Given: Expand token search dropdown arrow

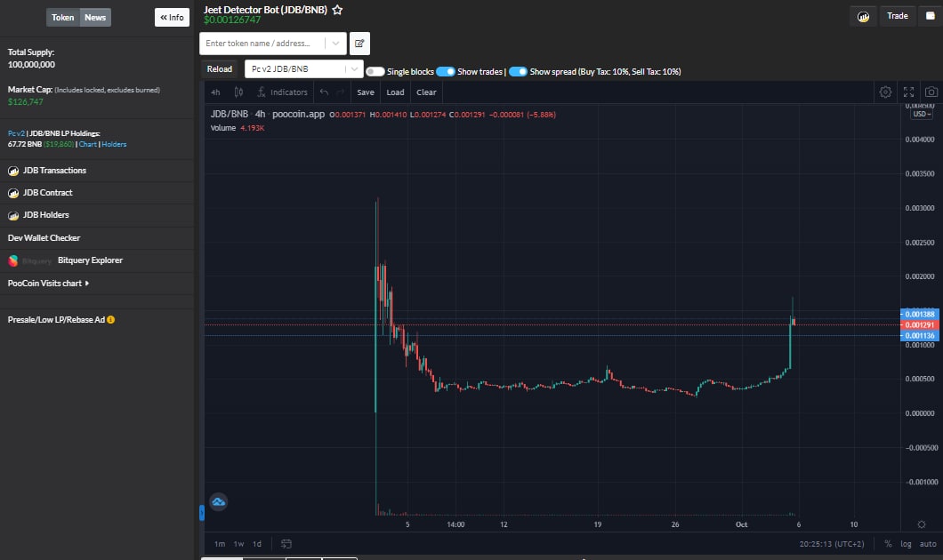Looking at the screenshot, I should pos(335,44).
